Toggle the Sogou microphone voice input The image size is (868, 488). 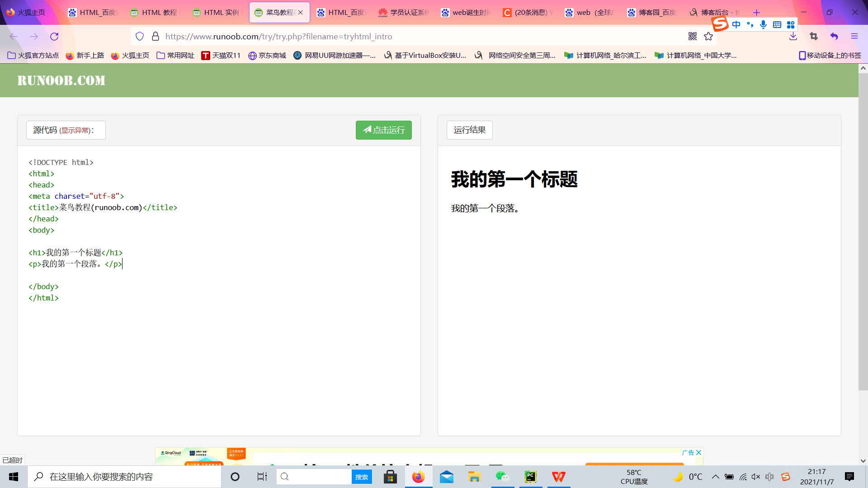point(764,24)
